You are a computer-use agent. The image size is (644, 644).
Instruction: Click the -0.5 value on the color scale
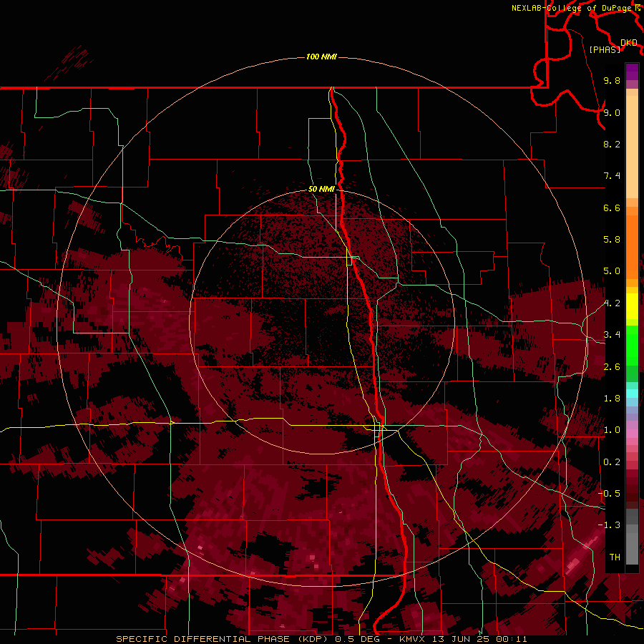click(610, 494)
